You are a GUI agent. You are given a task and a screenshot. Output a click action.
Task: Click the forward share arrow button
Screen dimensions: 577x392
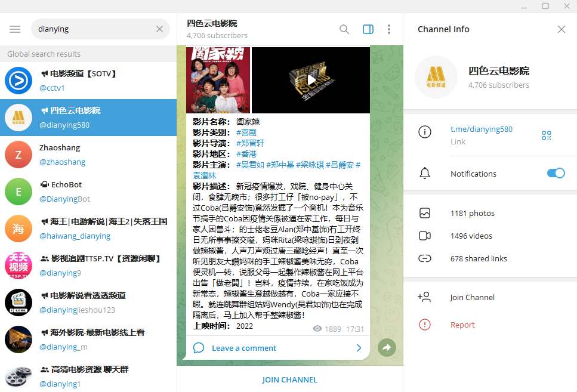click(387, 347)
